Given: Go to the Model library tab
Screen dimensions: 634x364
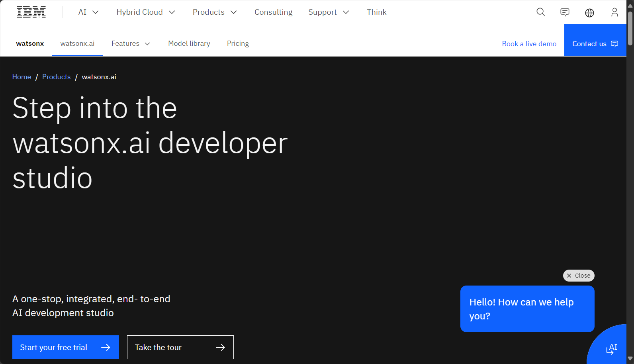Looking at the screenshot, I should (x=189, y=43).
